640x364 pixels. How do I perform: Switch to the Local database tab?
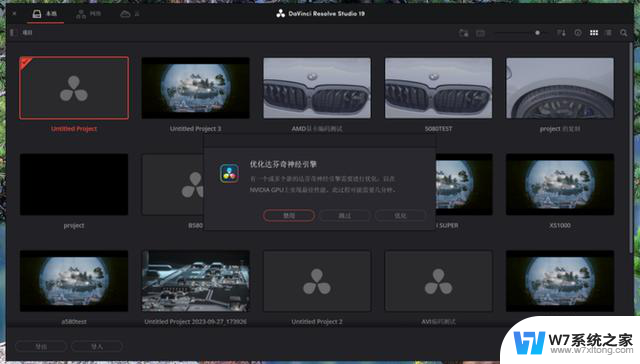[x=44, y=14]
